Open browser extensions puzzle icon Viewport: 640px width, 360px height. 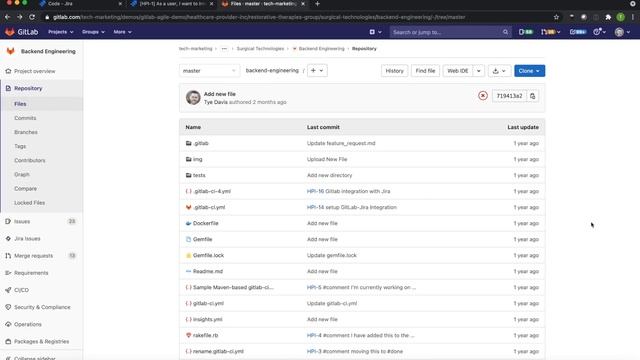608,17
